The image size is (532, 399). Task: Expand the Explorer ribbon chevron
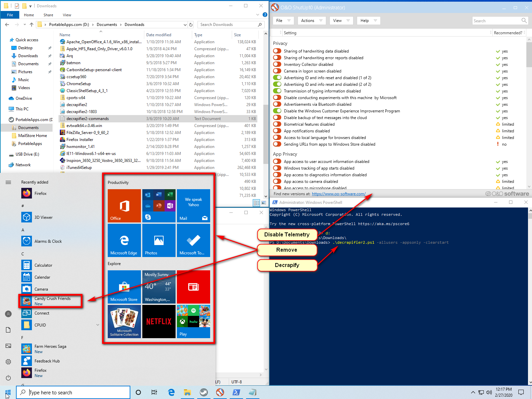point(258,15)
